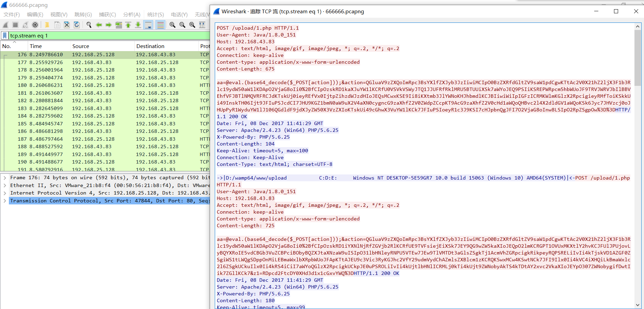Minimize the Follow TCP Stream window

click(596, 11)
